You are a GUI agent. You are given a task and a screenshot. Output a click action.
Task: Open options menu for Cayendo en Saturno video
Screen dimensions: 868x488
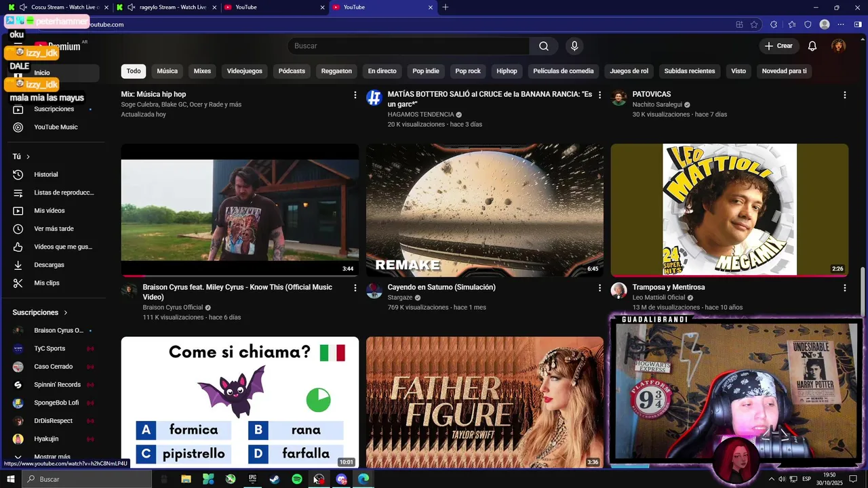coord(599,288)
